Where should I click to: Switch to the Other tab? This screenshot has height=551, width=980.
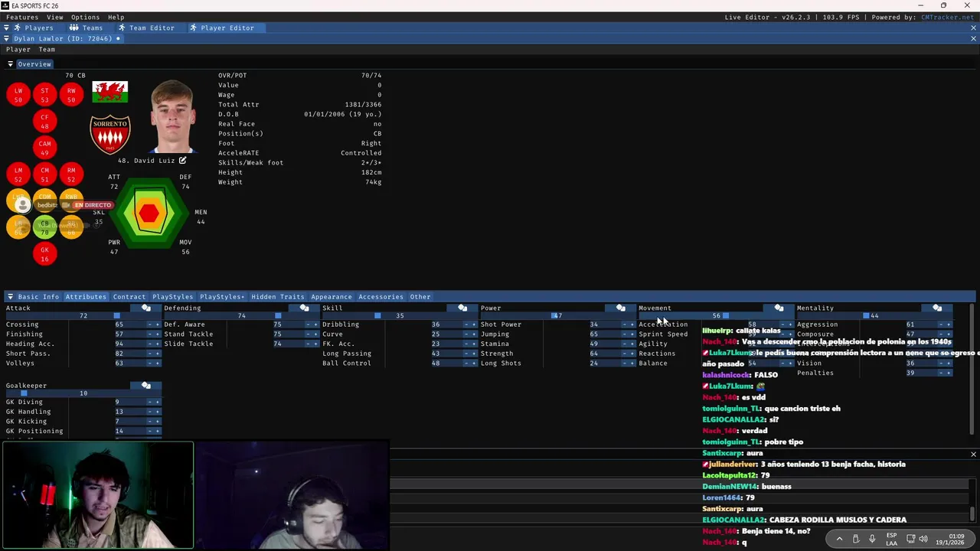coord(420,297)
